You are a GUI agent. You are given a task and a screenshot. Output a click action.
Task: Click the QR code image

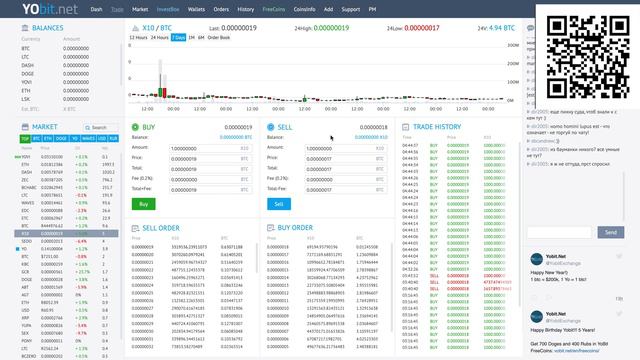tap(588, 57)
